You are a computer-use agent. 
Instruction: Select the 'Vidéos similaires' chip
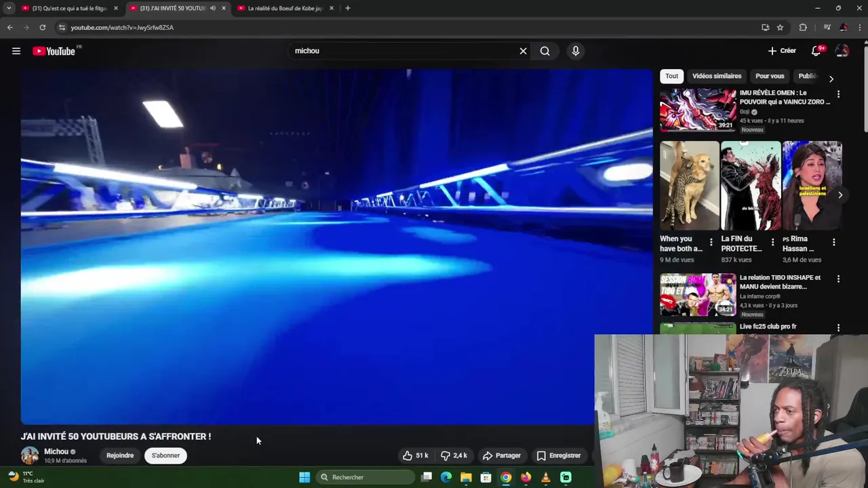pos(717,76)
